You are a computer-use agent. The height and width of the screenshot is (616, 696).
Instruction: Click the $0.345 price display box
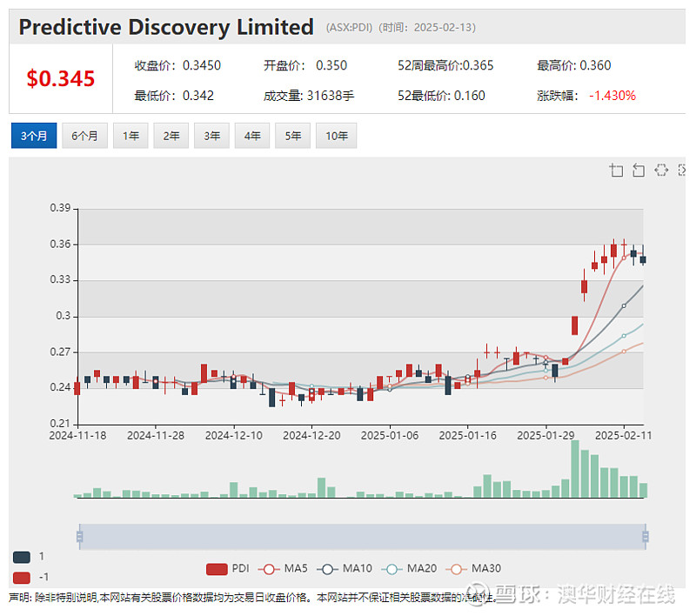click(59, 77)
